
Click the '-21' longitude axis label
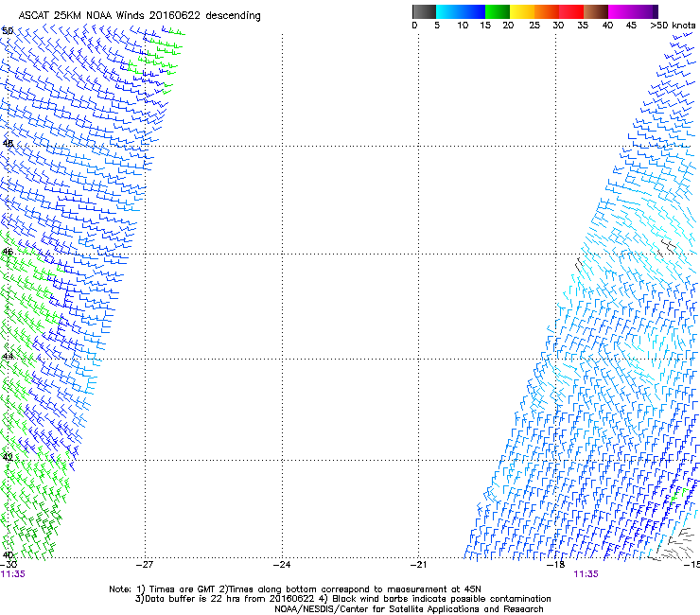pyautogui.click(x=419, y=565)
